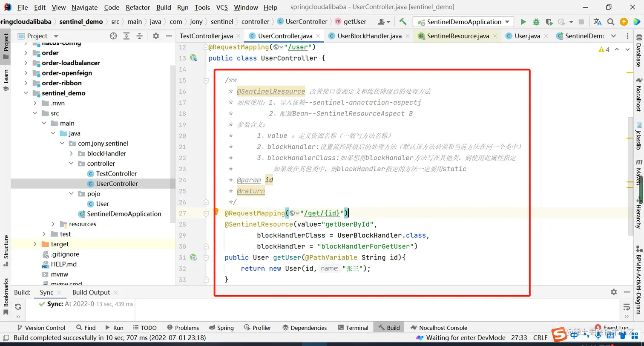Viewport: 644px width, 346px height.
Task: Build the project with the hammer icon
Action: (x=402, y=22)
